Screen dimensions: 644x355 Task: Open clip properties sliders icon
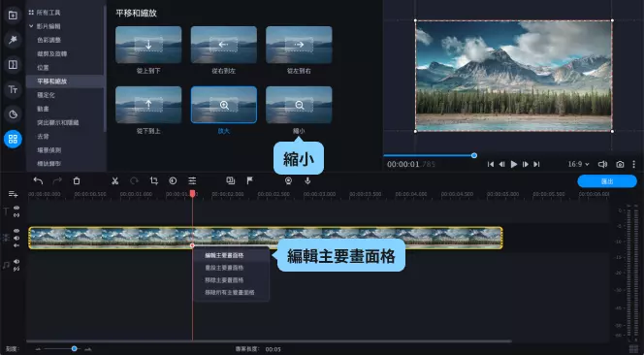[x=192, y=180]
